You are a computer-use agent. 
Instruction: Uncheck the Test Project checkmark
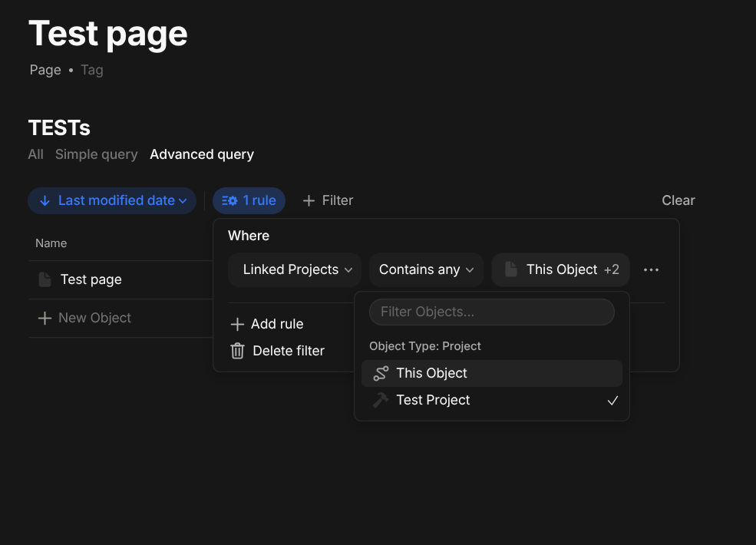[x=612, y=401]
